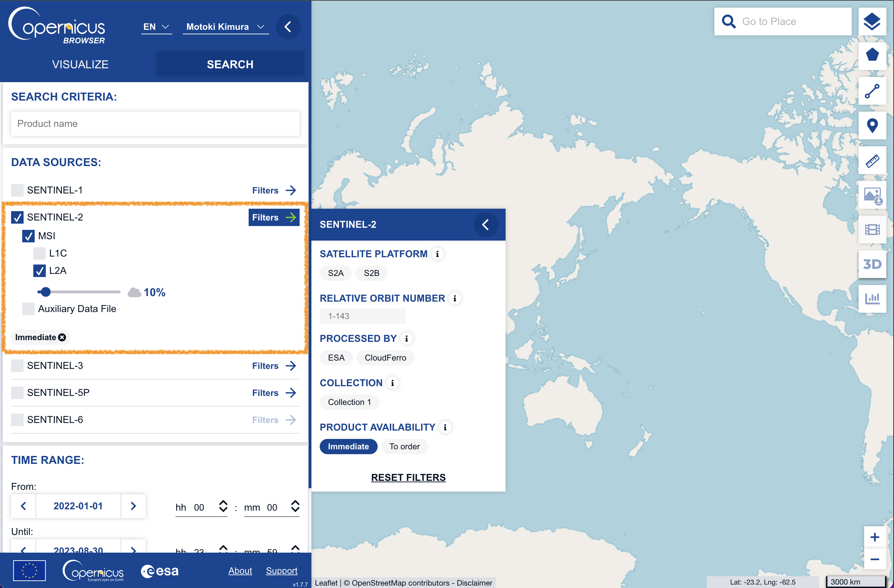Select the To order availability button
894x588 pixels.
pos(404,447)
